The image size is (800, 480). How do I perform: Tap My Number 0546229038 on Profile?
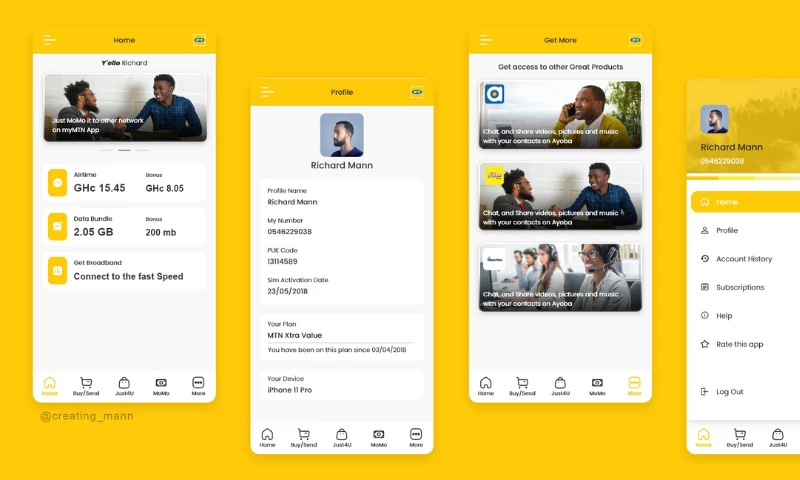point(289,226)
